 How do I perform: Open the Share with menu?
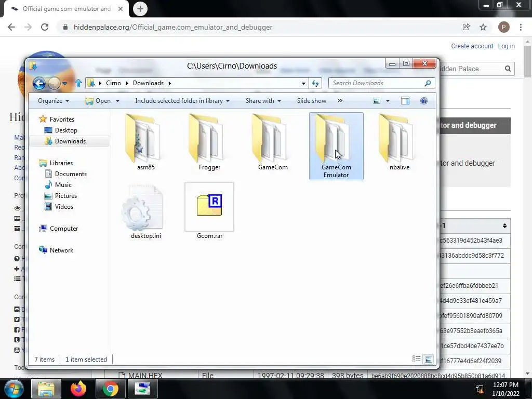263,101
